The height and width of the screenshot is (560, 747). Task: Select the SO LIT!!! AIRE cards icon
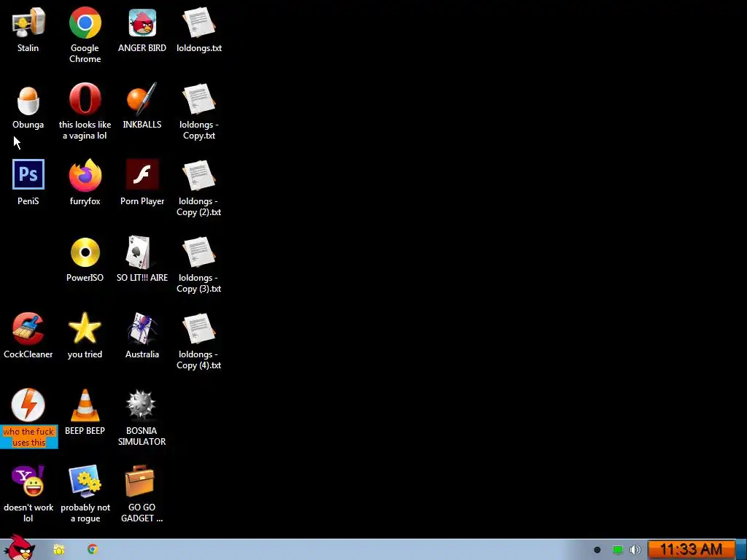coord(138,252)
